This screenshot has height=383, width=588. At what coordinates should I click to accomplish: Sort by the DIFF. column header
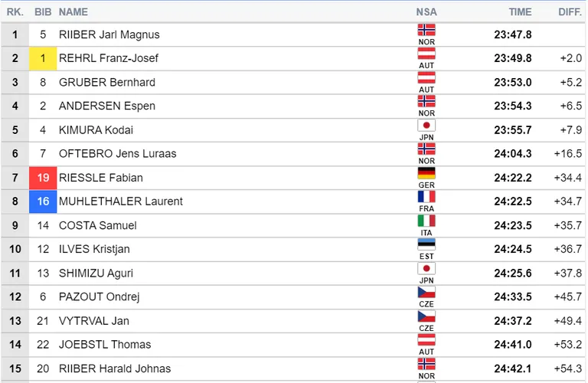(x=570, y=12)
